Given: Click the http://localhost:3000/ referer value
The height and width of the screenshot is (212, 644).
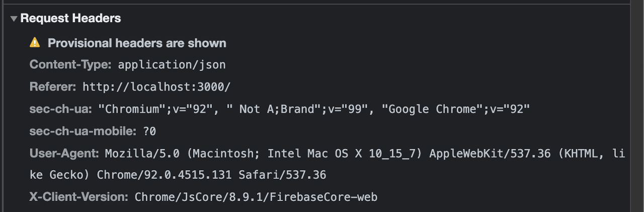Looking at the screenshot, I should 156,87.
